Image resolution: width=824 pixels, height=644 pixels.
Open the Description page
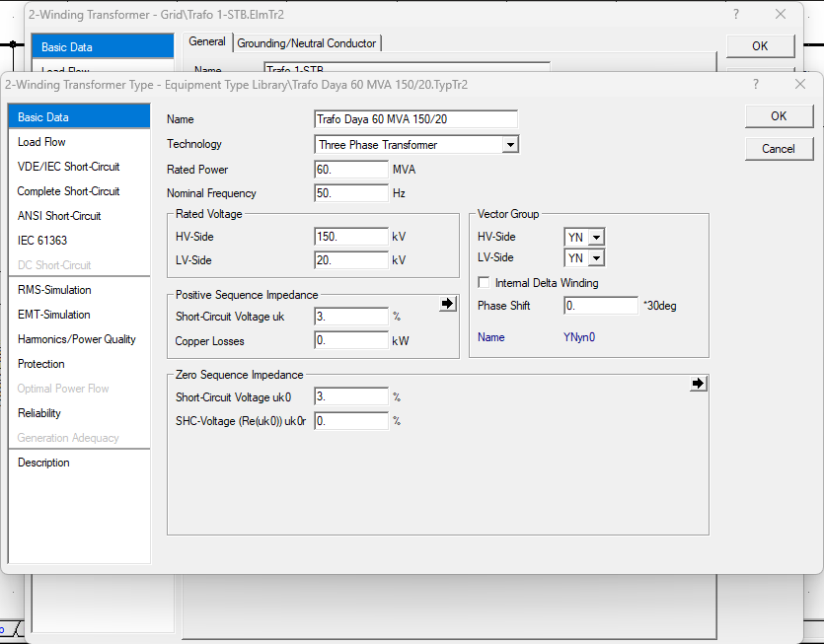(x=43, y=463)
